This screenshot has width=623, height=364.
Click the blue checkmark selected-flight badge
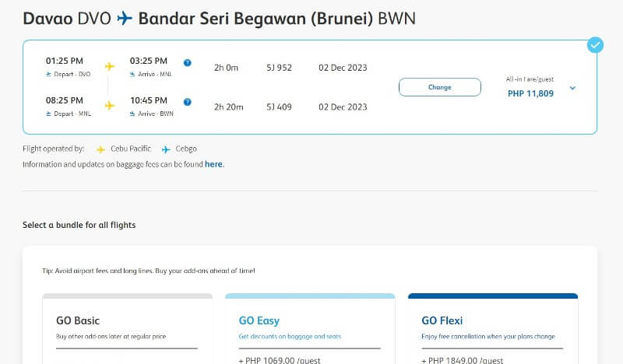coord(595,45)
